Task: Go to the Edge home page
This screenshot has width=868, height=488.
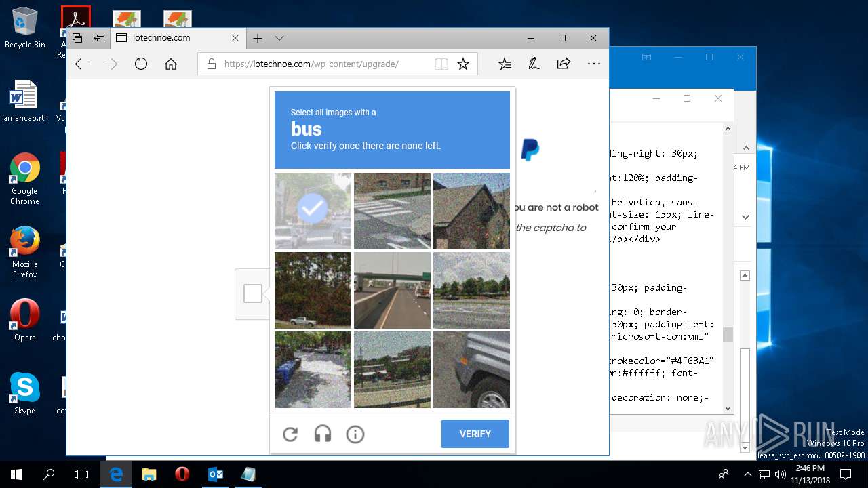Action: pos(171,64)
